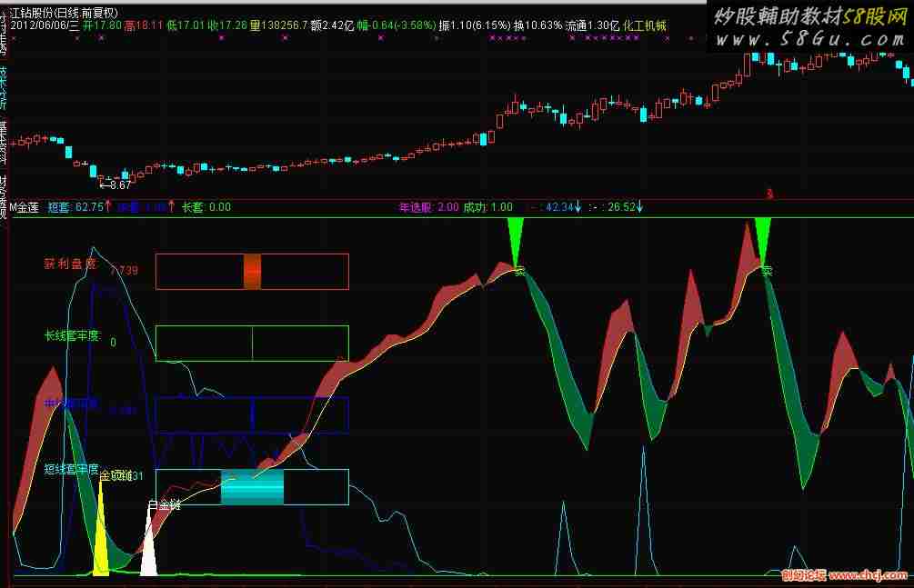Click the marker line in 长线套牢度 gauge

252,344
